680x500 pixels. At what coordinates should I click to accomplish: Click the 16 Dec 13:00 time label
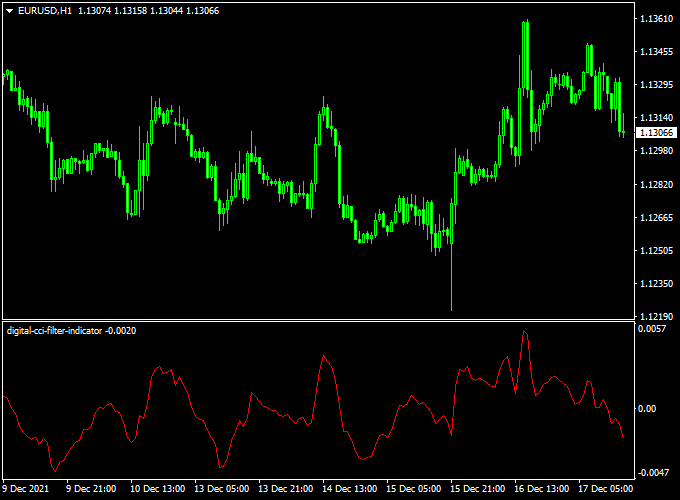click(542, 489)
